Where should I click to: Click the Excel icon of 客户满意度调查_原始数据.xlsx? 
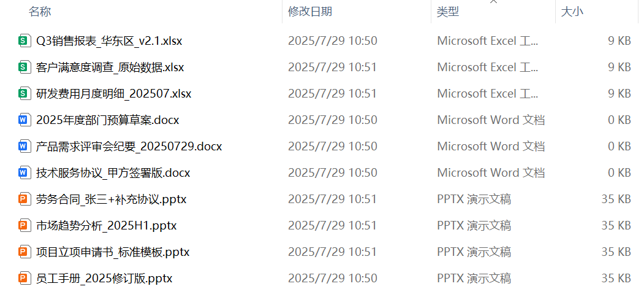pyautogui.click(x=24, y=67)
